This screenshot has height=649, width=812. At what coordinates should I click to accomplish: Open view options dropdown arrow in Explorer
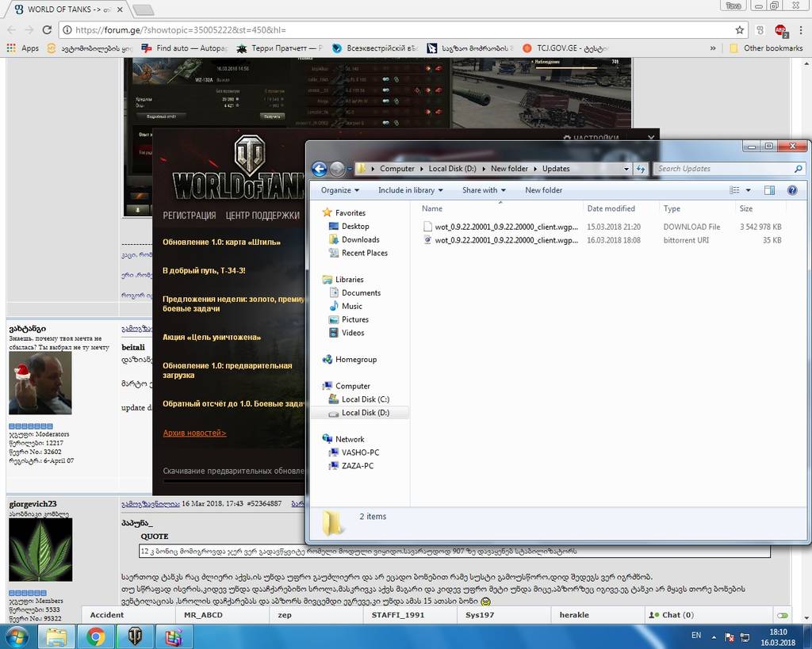click(749, 190)
